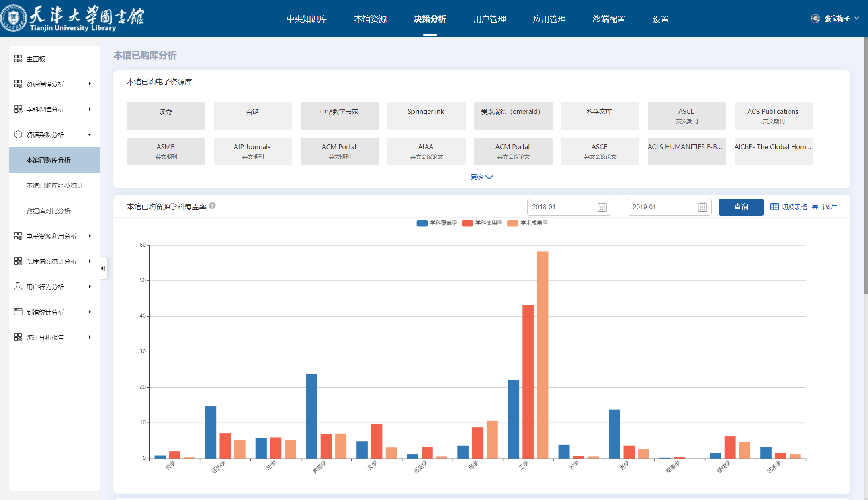Toggle the 学科使用率 legend series

(x=467, y=223)
